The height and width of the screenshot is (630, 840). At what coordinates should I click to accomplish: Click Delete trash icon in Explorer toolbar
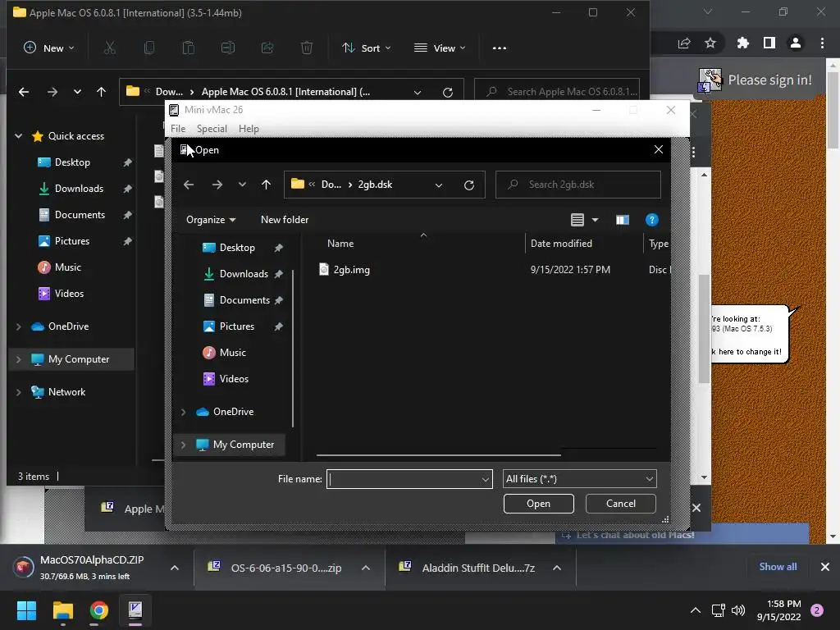tap(307, 48)
